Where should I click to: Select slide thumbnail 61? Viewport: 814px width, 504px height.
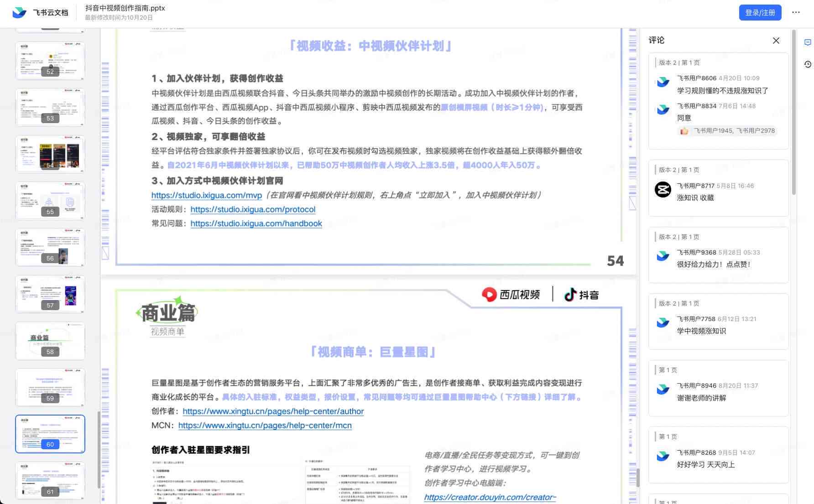click(x=50, y=481)
